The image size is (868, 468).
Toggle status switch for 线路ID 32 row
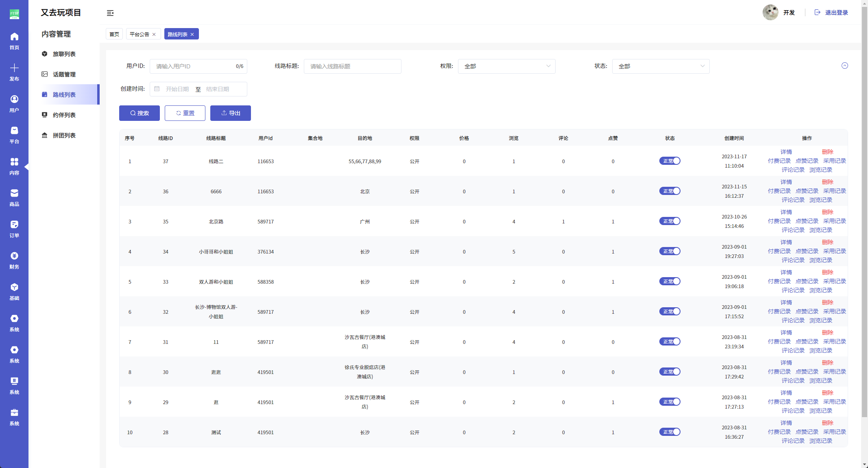click(670, 312)
